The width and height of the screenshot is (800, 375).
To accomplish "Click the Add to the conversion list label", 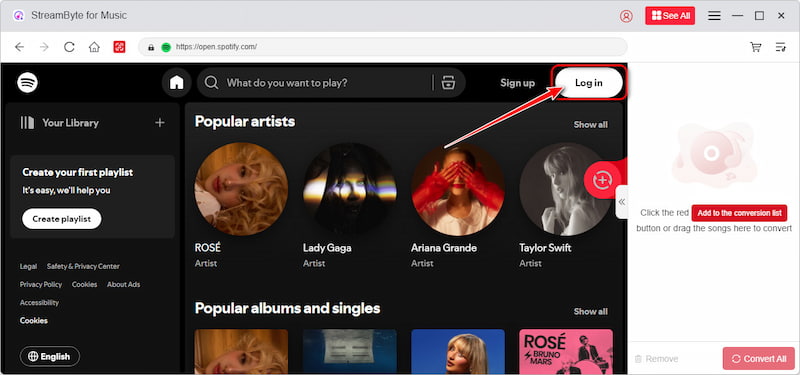I will pyautogui.click(x=739, y=213).
